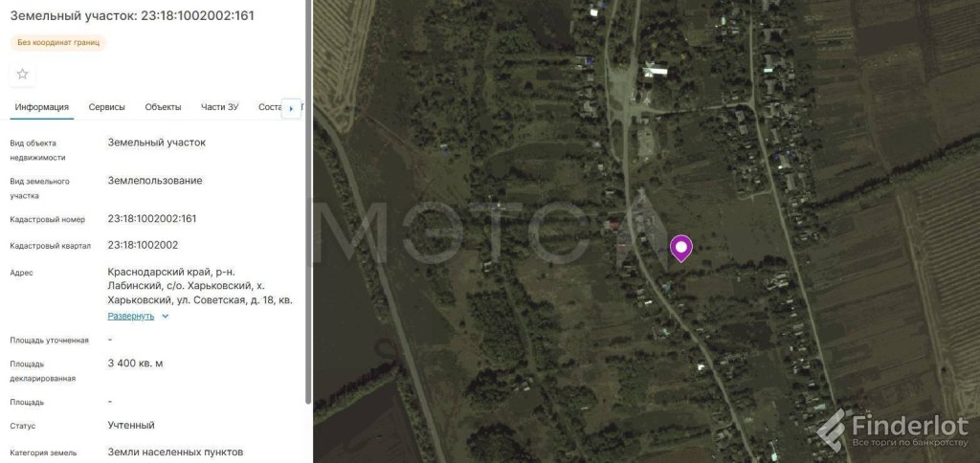Click the Развернуть link

coord(130,317)
